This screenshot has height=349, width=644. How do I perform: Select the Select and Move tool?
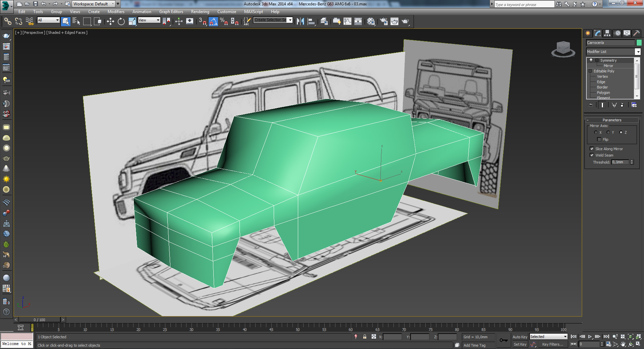(x=110, y=21)
